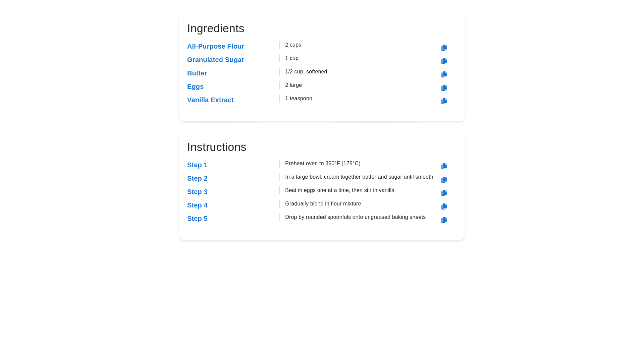
Task: Click the "1/2 cup, softened" text
Action: 306,72
